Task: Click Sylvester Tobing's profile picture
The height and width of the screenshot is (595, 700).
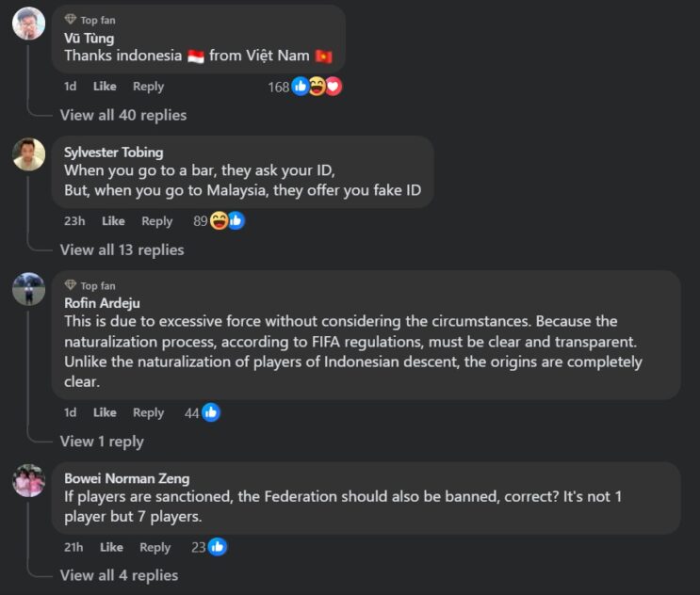Action: [28, 153]
